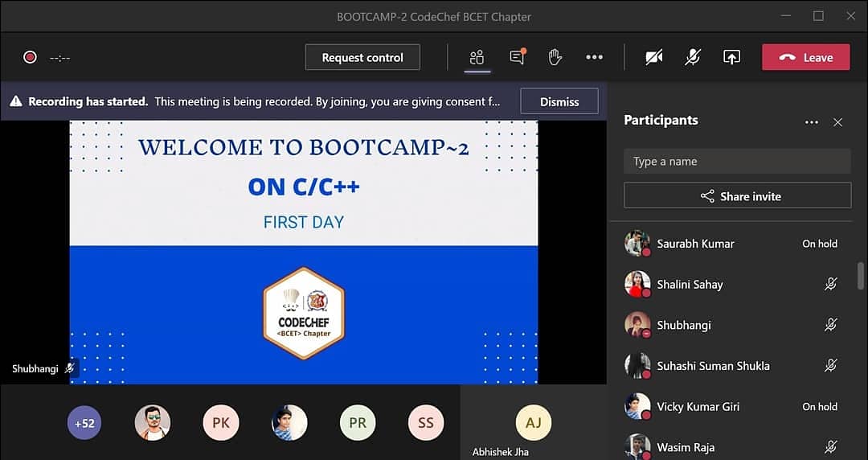Click Shubhangi's muted mic icon in list
This screenshot has height=460, width=868.
coord(830,325)
